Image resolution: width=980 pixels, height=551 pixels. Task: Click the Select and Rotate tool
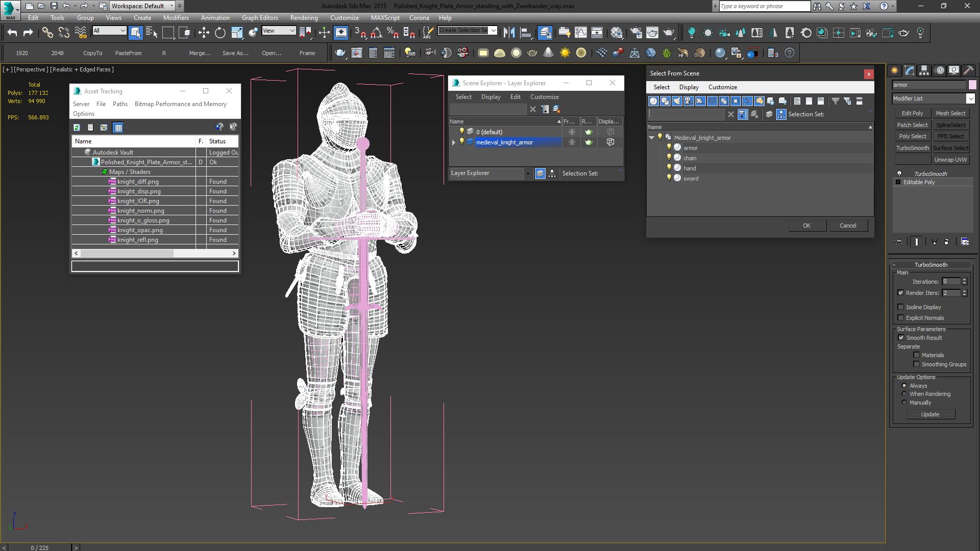(220, 33)
